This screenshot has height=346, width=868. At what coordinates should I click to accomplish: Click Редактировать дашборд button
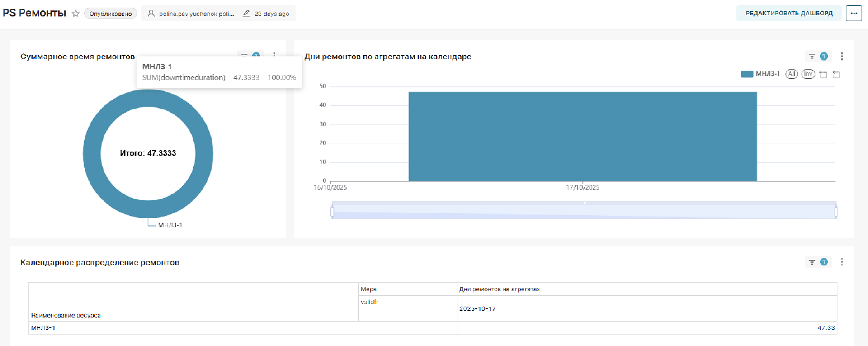(788, 13)
